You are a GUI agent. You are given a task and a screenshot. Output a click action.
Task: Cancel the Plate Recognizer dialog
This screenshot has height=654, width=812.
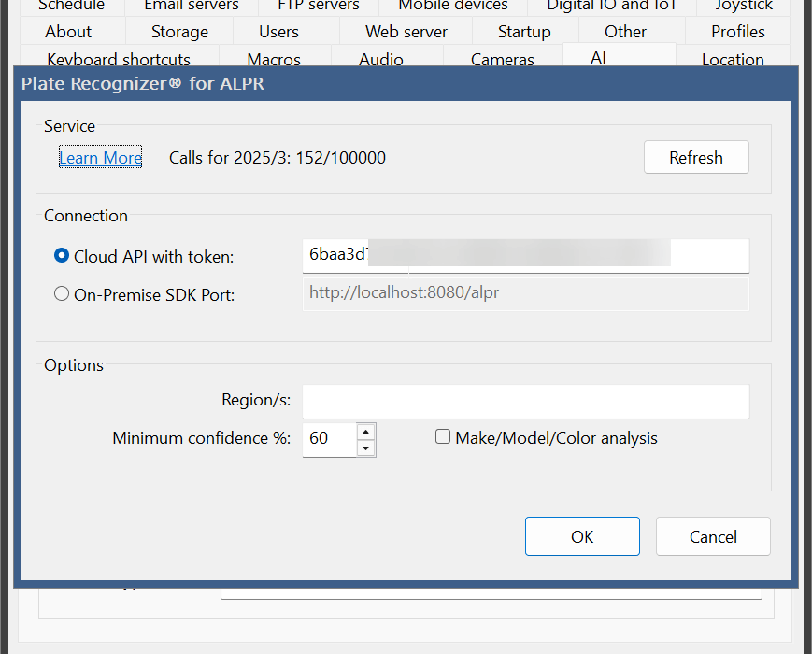point(713,536)
